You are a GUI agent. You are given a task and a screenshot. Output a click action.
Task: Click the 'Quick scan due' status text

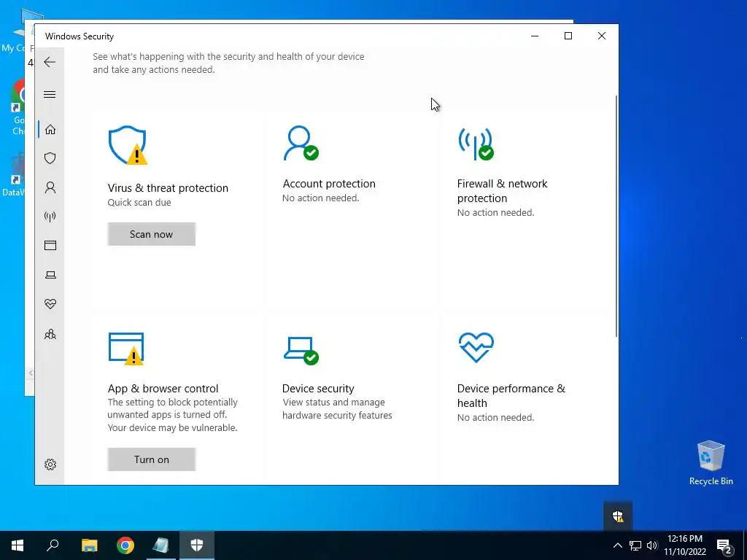click(x=139, y=203)
